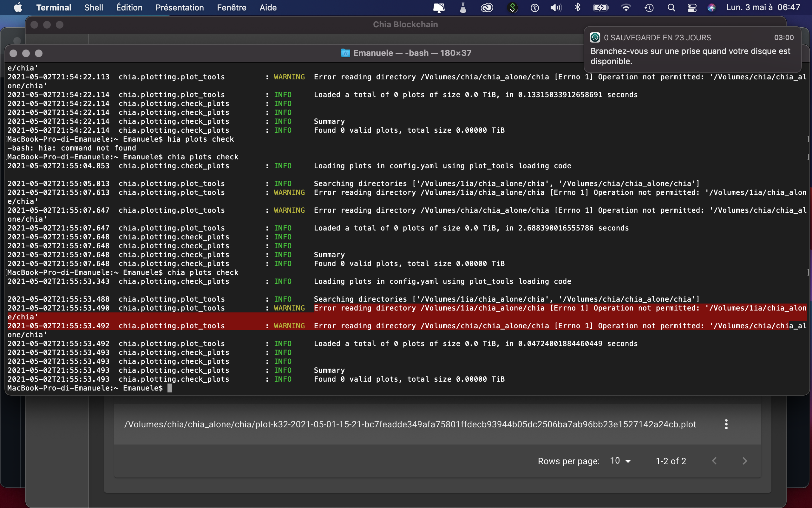The width and height of the screenshot is (812, 508).
Task: Click 'Loaded a total of 0 plots' line at 21:55:07.647
Action: tap(471, 228)
